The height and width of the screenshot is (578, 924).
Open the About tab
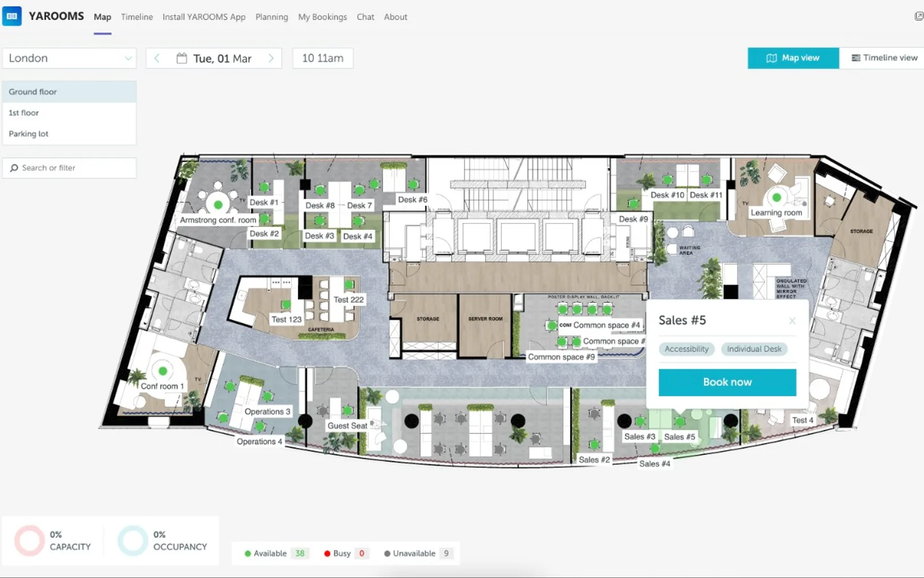pos(396,17)
